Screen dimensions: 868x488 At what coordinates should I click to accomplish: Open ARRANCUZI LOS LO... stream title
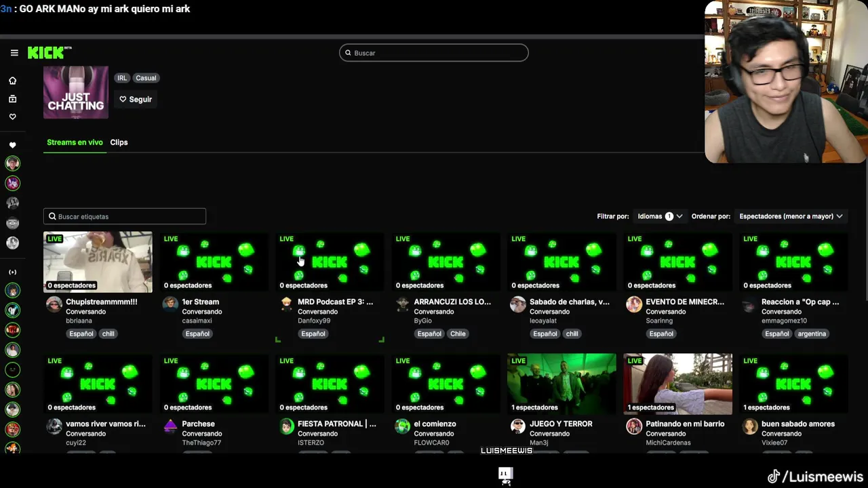[452, 302]
